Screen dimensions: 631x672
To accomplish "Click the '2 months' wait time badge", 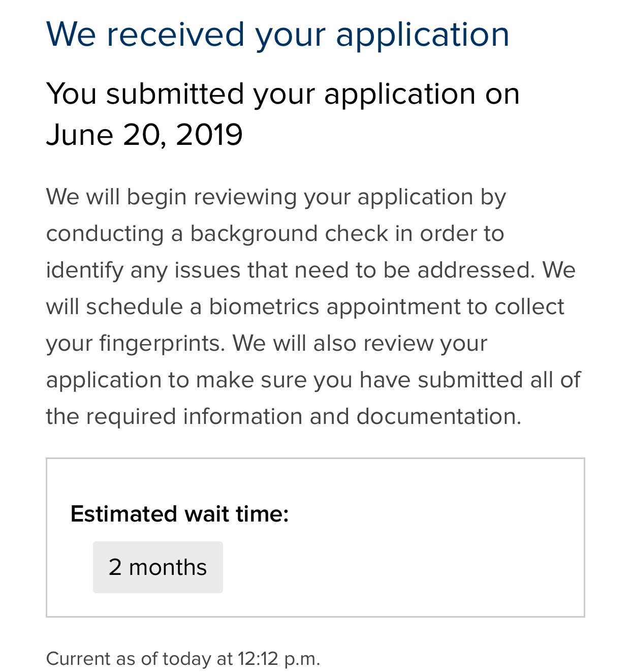I will pyautogui.click(x=157, y=567).
